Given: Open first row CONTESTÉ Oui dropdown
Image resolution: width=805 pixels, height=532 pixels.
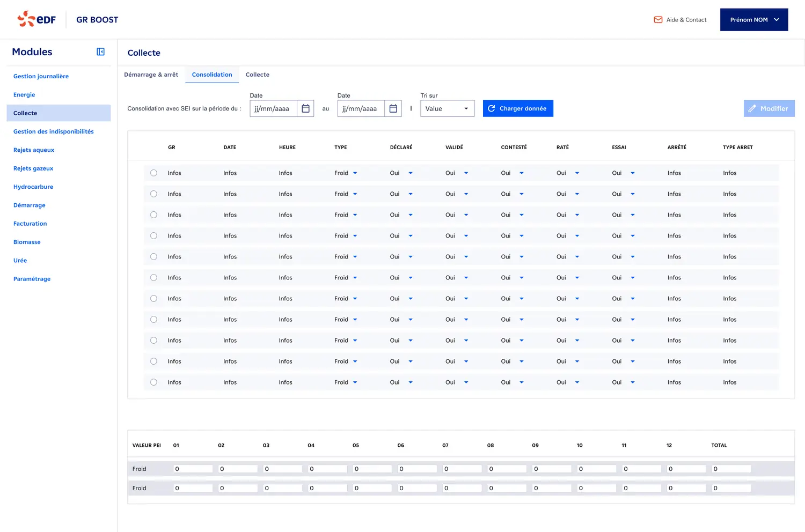Looking at the screenshot, I should click(512, 173).
